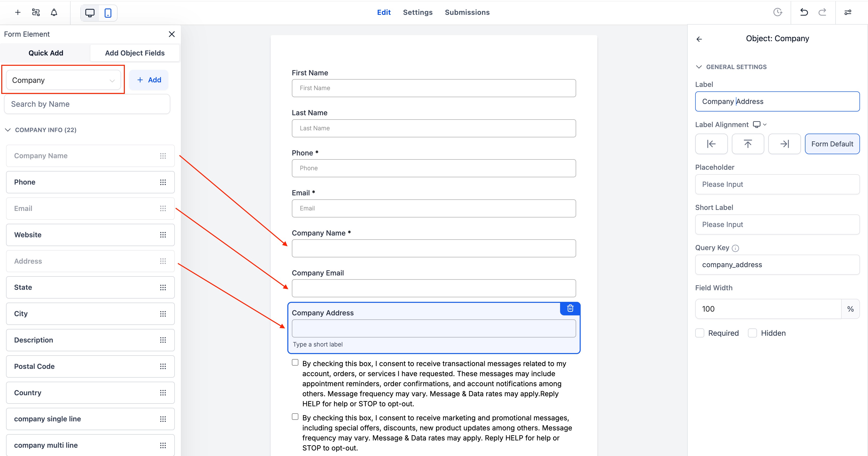
Task: Open version history clock icon
Action: [x=777, y=13]
